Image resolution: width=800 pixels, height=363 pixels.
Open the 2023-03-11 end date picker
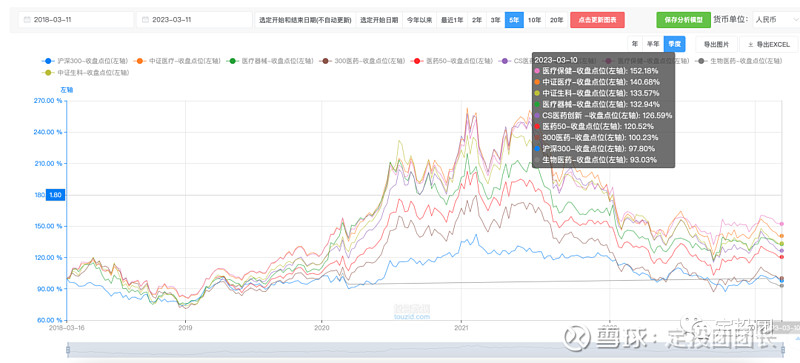(x=194, y=20)
